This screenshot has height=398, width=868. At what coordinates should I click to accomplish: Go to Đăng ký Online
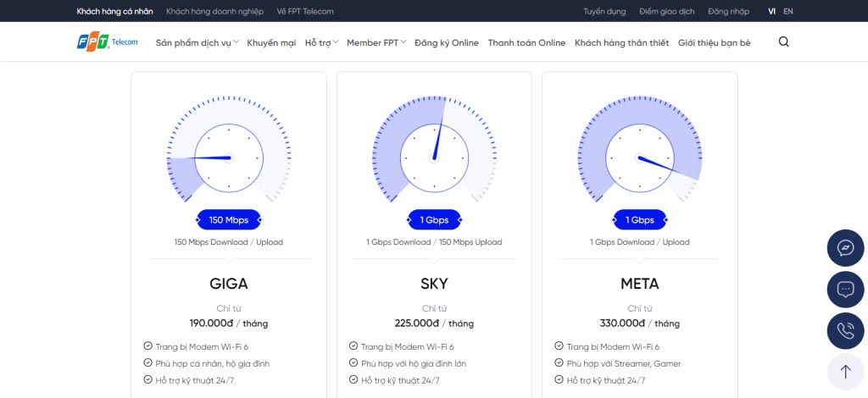click(x=447, y=42)
